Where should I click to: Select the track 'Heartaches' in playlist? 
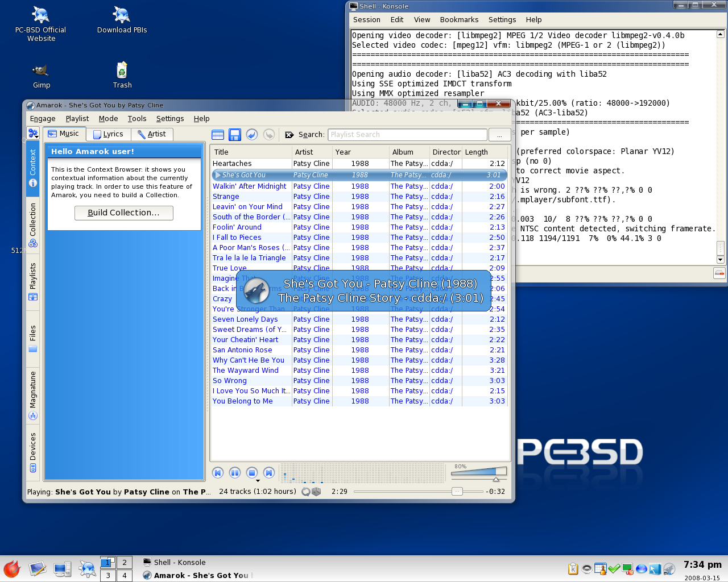[x=359, y=164]
